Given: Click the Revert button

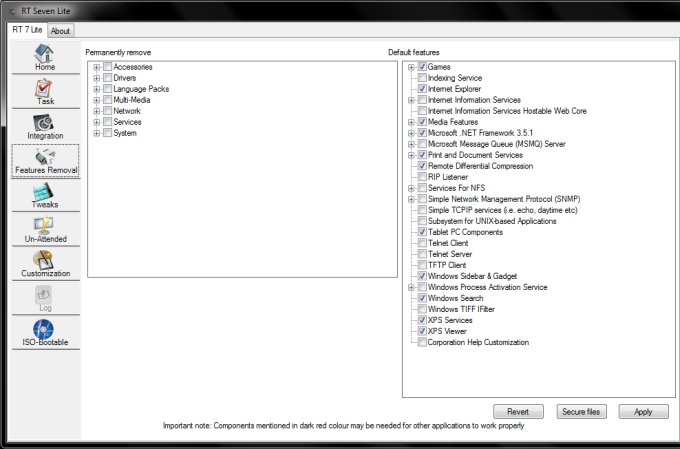Looking at the screenshot, I should [x=518, y=412].
